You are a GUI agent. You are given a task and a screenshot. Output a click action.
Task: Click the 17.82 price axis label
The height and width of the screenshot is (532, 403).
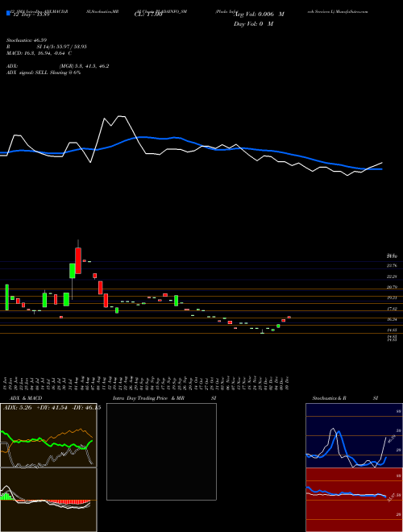point(392,309)
